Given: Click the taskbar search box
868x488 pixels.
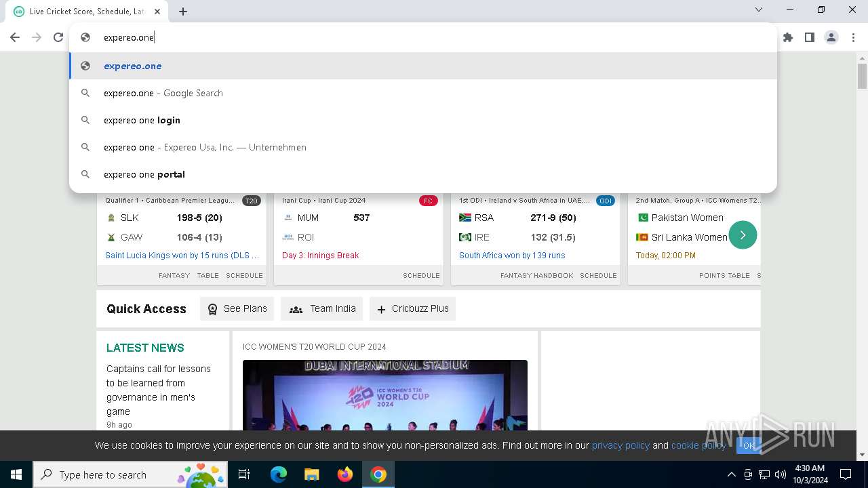Looking at the screenshot, I should [131, 474].
